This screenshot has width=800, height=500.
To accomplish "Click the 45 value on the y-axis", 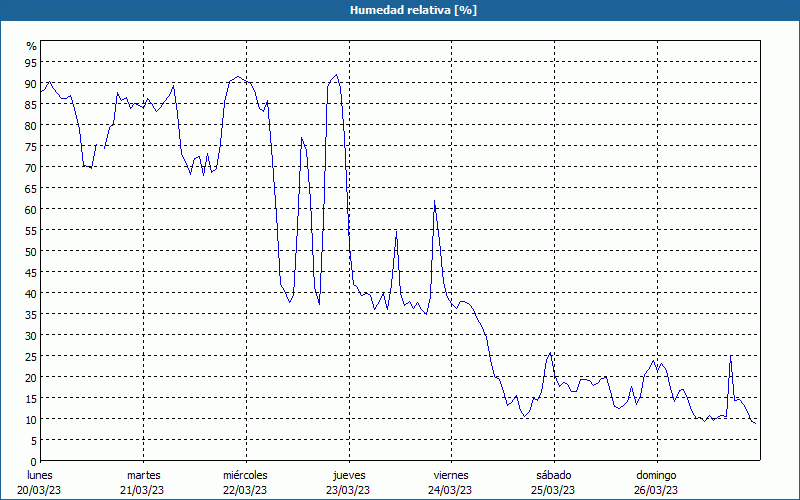I will (31, 272).
